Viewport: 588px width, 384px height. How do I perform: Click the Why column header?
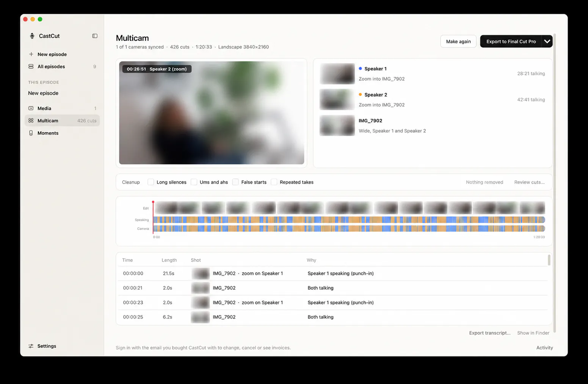pos(311,260)
